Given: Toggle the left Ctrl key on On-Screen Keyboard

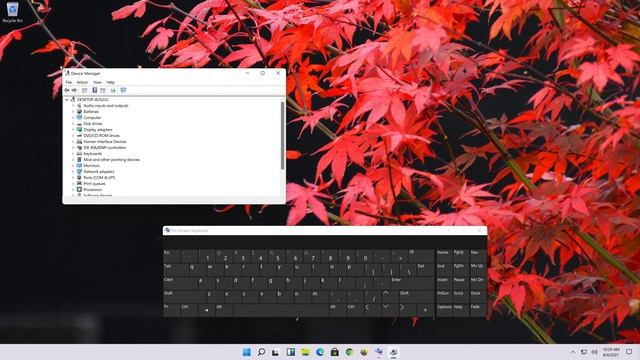Looking at the screenshot, I should point(189,309).
